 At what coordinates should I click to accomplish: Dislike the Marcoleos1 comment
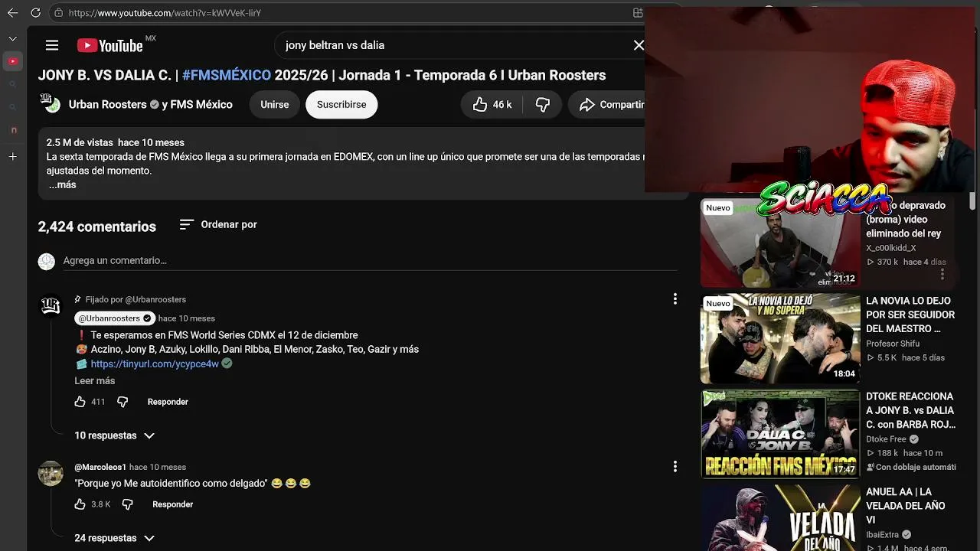[127, 504]
